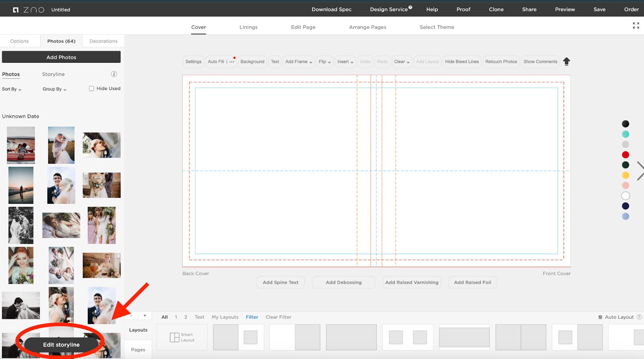The width and height of the screenshot is (644, 359).
Task: Click Save in the top menu
Action: coord(600,9)
